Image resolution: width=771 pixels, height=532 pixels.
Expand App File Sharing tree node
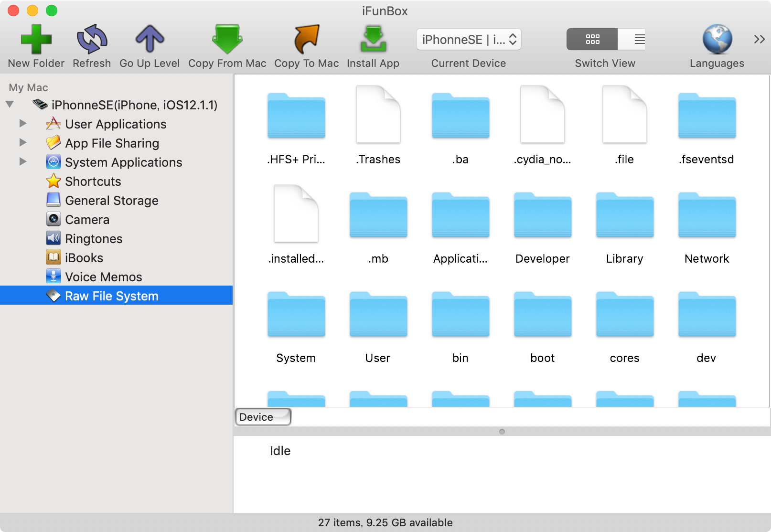[22, 143]
